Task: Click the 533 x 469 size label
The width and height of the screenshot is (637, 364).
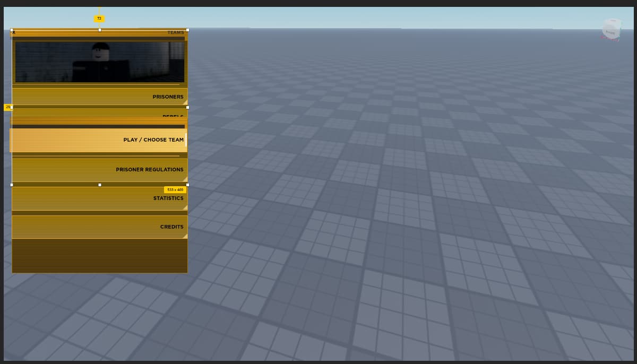Action: (175, 190)
